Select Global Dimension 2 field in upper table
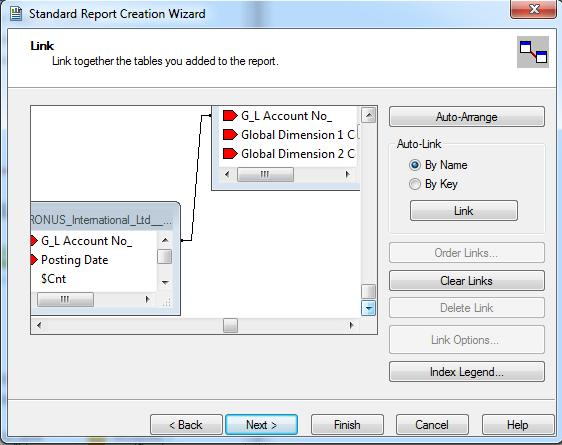 (x=298, y=154)
